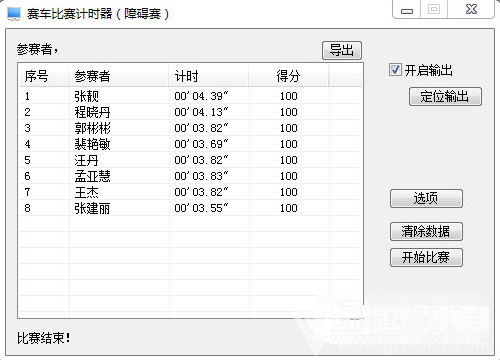Click the 参赛者, label above the table
Screen dimensions: 500x360
pos(37,49)
